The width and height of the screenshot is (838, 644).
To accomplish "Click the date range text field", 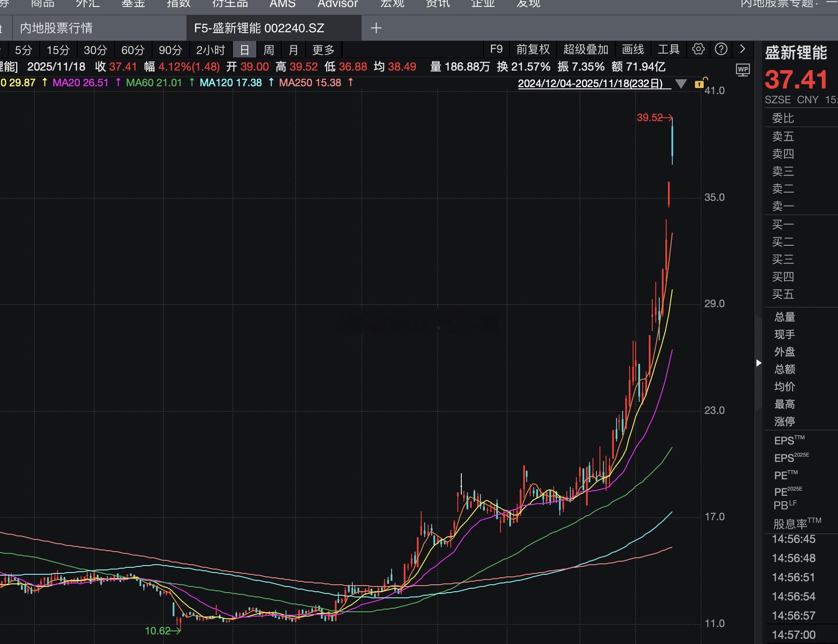I will (590, 84).
